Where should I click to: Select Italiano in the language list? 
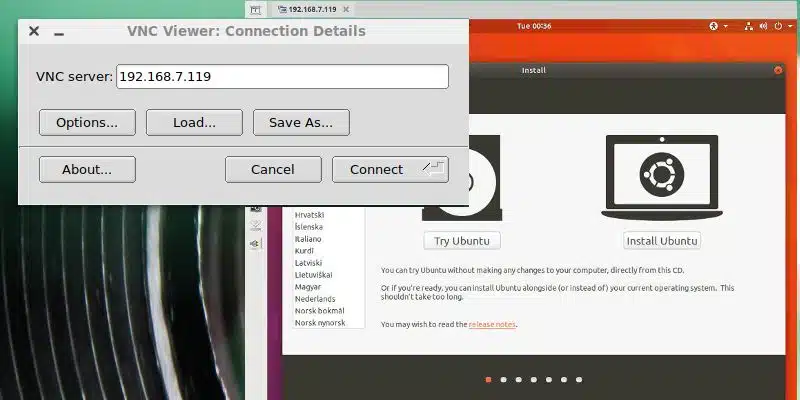(x=308, y=239)
